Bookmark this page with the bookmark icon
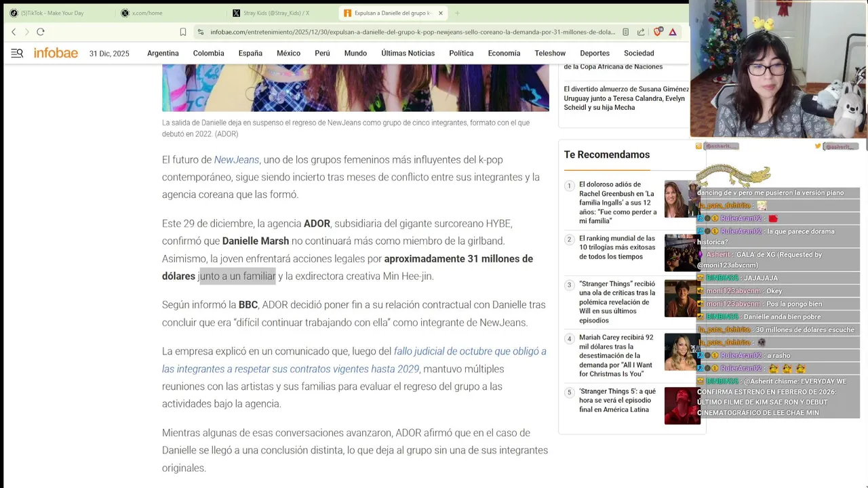 (x=183, y=32)
